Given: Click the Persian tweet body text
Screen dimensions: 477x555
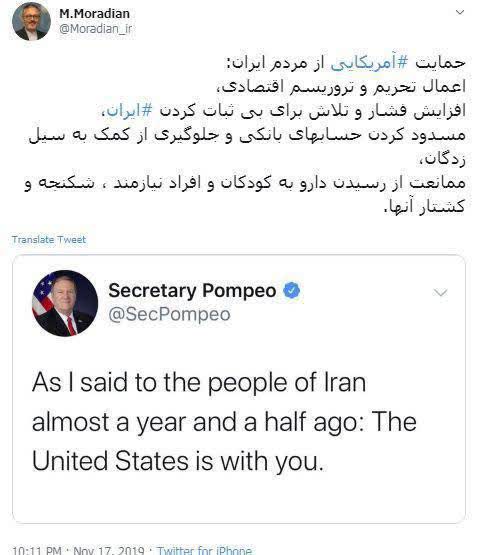Looking at the screenshot, I should (245, 135).
